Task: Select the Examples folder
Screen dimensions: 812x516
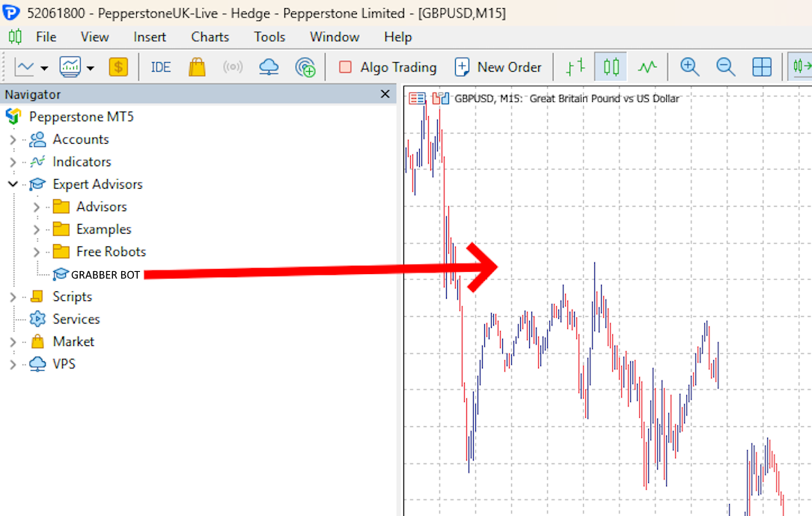Action: click(103, 229)
